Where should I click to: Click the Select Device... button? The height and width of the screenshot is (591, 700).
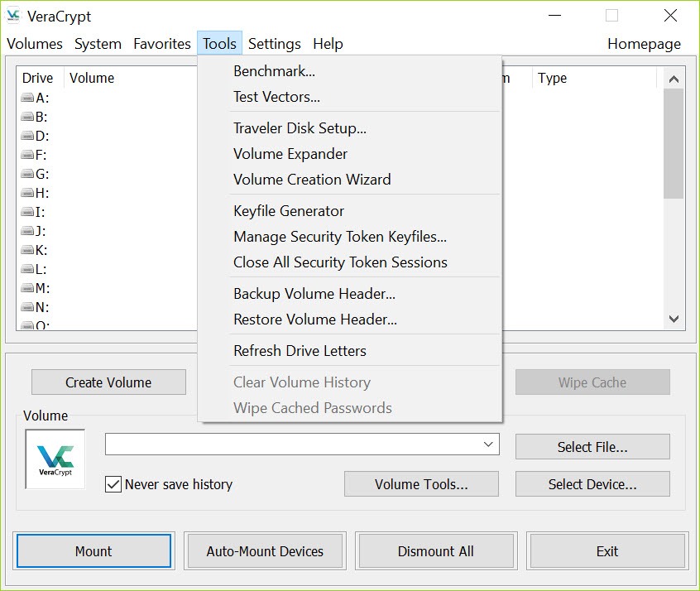coord(592,483)
